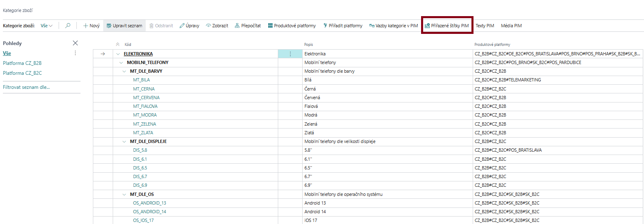Collapse the MT_DLE_BARVY subtree
644x224 pixels.
(x=124, y=71)
